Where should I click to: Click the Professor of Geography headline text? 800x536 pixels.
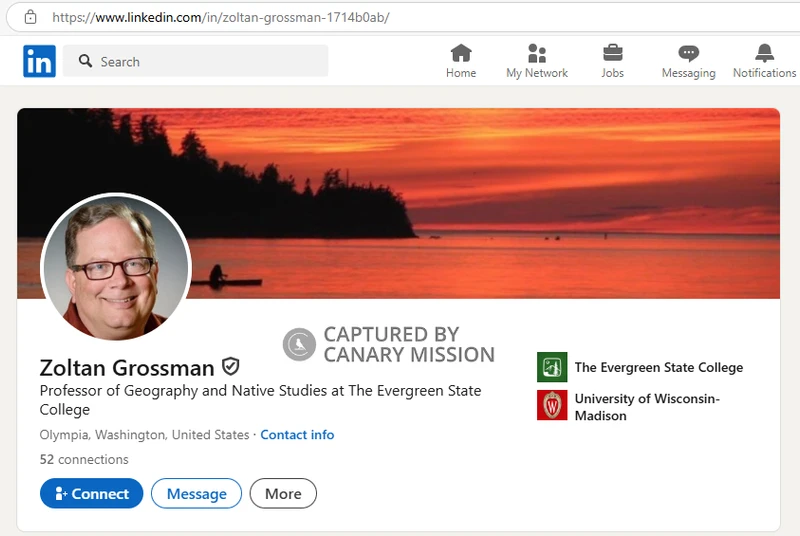[x=260, y=400]
